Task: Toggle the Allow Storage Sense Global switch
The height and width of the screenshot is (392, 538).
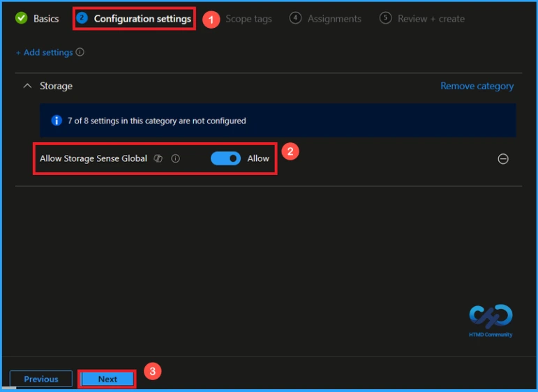Action: 225,158
